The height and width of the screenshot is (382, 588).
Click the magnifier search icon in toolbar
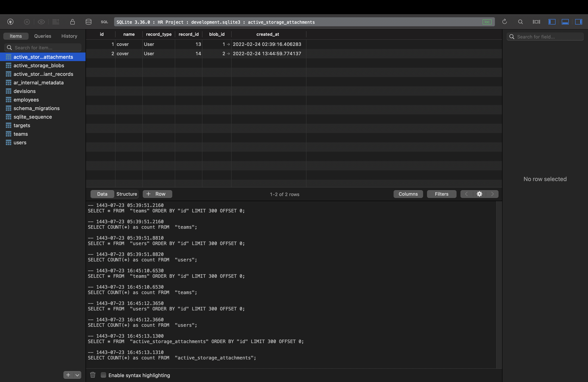tap(520, 22)
